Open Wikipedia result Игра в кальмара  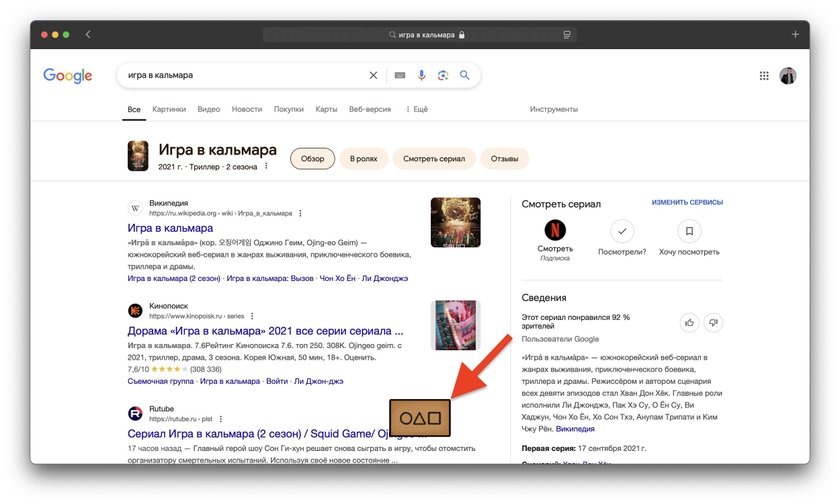point(170,228)
